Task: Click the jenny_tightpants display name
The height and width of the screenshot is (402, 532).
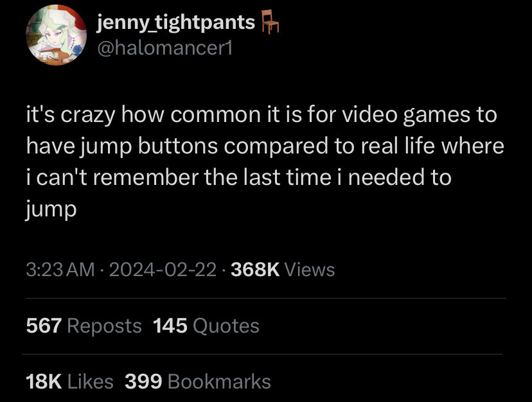Action: point(176,23)
